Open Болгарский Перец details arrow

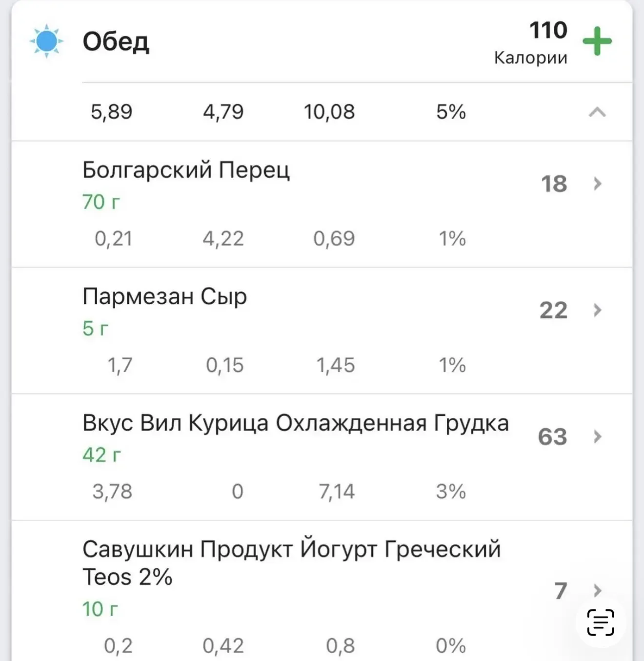(x=597, y=184)
